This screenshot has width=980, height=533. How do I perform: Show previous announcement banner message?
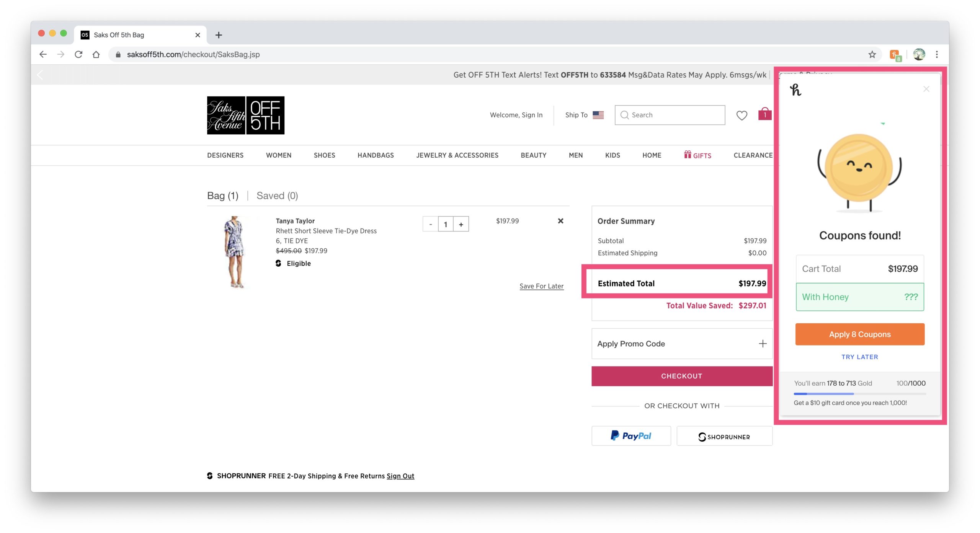40,75
